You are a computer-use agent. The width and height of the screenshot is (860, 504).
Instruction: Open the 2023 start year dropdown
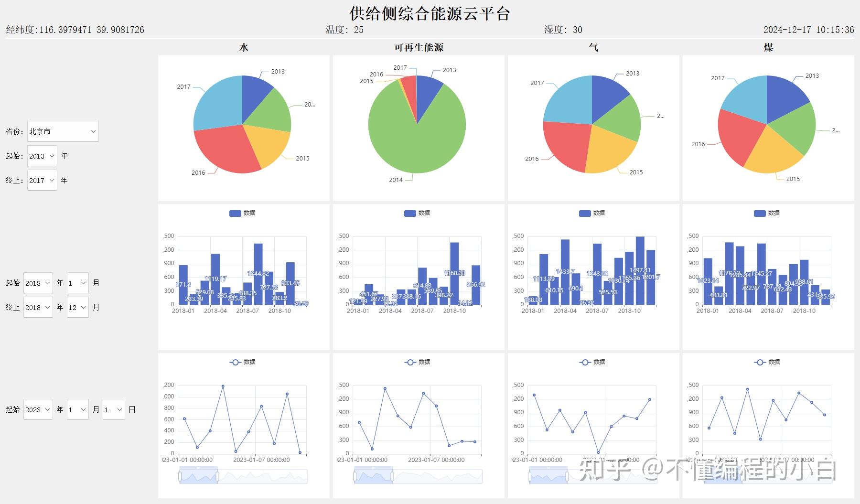point(38,409)
